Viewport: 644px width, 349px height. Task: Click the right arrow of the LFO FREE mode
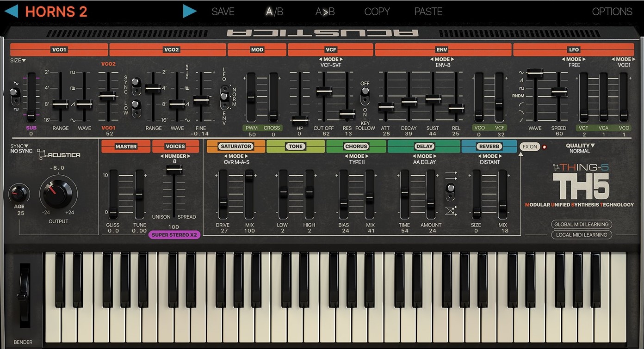584,59
